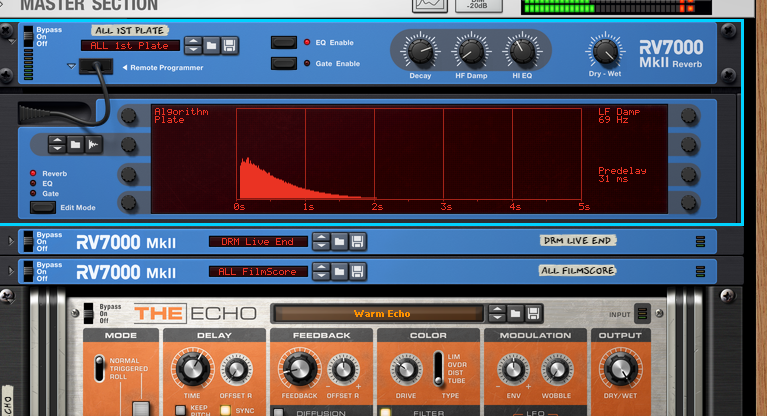Switch Bypass/On/Off on ALL 1st Plate reverb

[28, 37]
